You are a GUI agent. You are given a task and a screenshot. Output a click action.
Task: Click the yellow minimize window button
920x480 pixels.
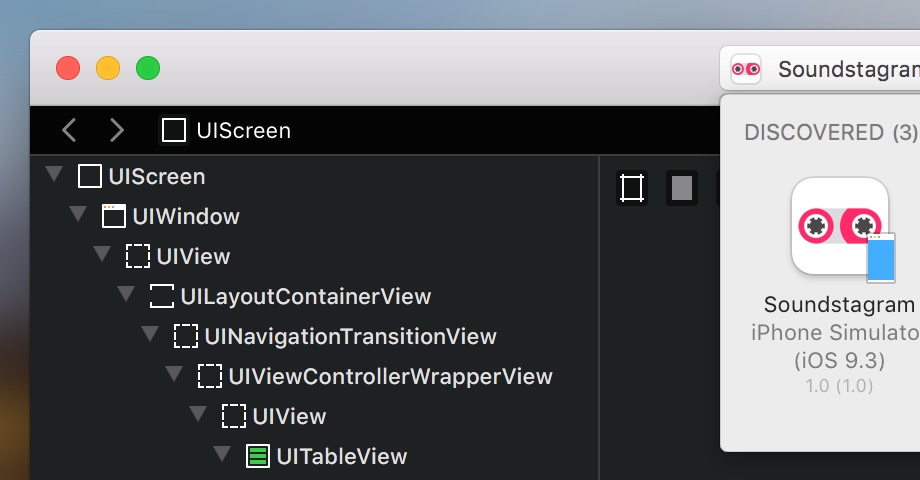click(108, 68)
